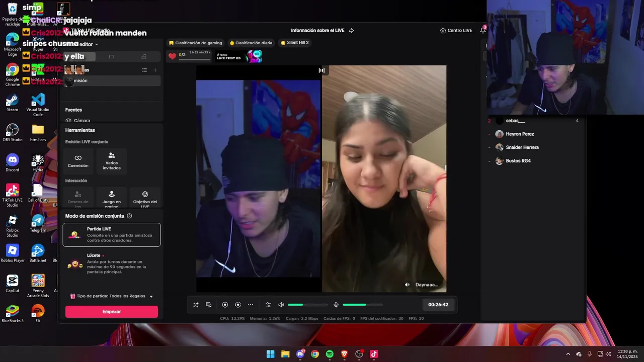644x362 pixels.
Task: Select the Lúcete mode
Action: 112,263
